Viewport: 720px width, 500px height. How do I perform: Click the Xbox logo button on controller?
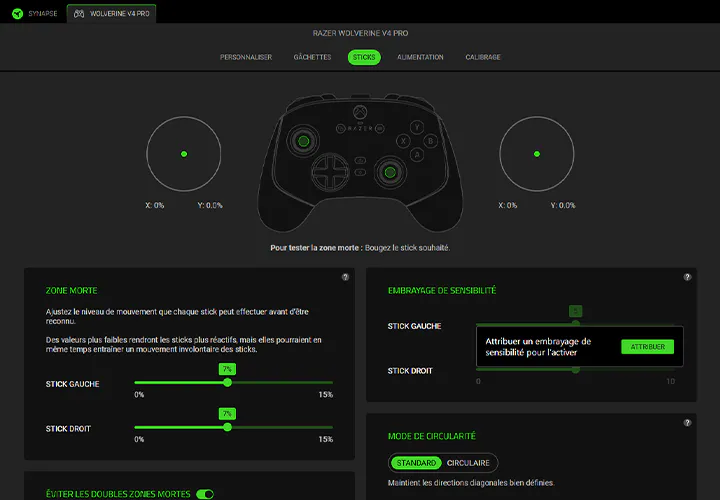click(360, 112)
